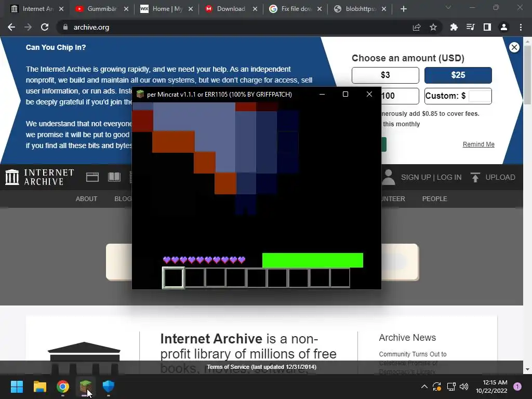532x399 pixels.
Task: Open Windows Security shield in taskbar
Action: tap(109, 387)
